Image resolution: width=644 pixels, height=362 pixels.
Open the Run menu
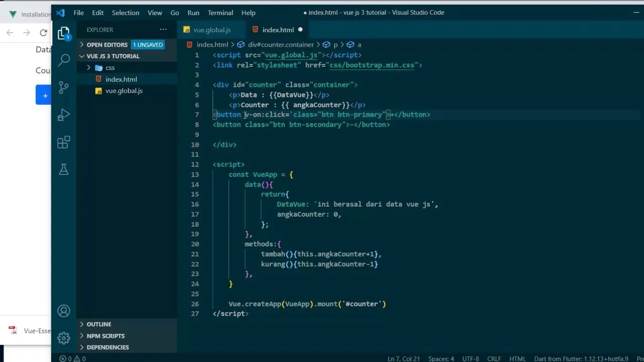[193, 13]
